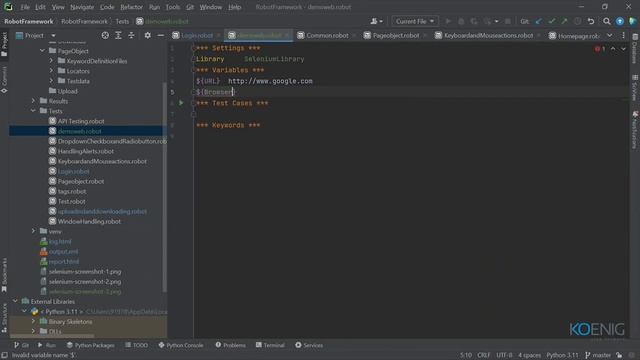640x360 pixels.
Task: Open Search Everywhere magnifier
Action: [607, 21]
